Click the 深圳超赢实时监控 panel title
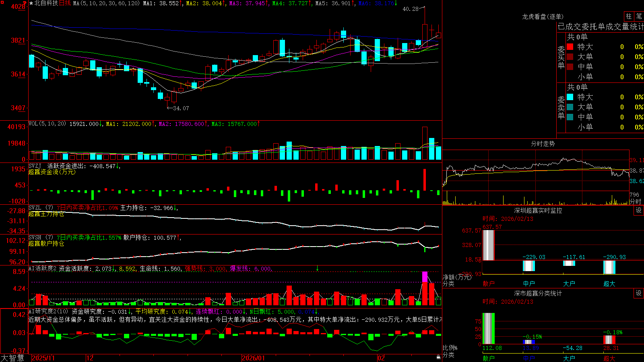 [x=538, y=210]
